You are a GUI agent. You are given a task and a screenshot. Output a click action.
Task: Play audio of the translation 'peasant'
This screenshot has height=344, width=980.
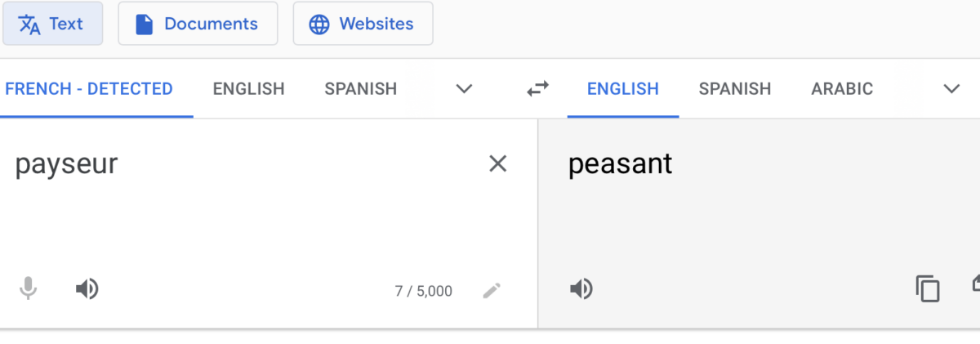pyautogui.click(x=581, y=288)
